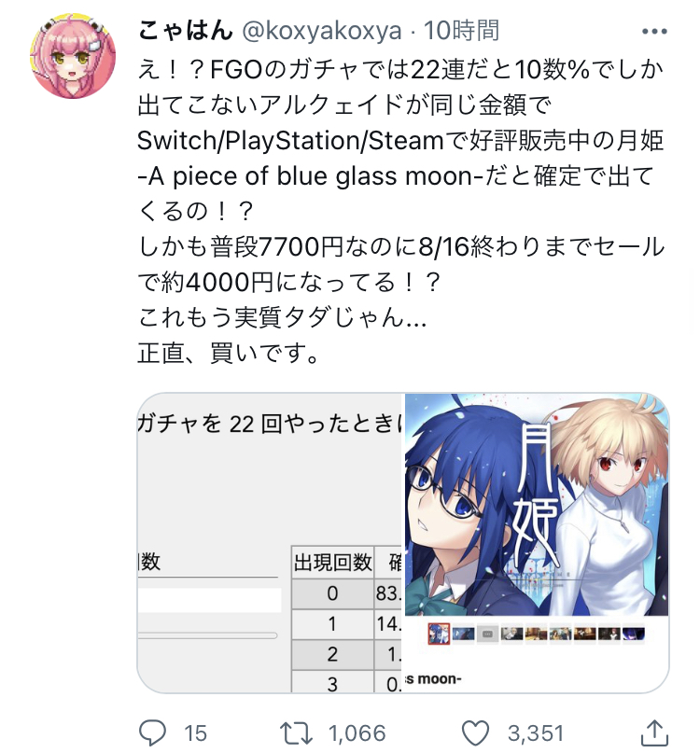The image size is (700, 753).
Task: Click the like count 3,351
Action: click(536, 733)
